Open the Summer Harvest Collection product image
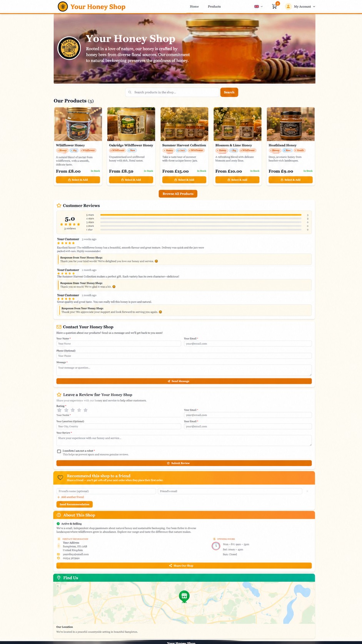The width and height of the screenshot is (362, 644). pos(184,124)
